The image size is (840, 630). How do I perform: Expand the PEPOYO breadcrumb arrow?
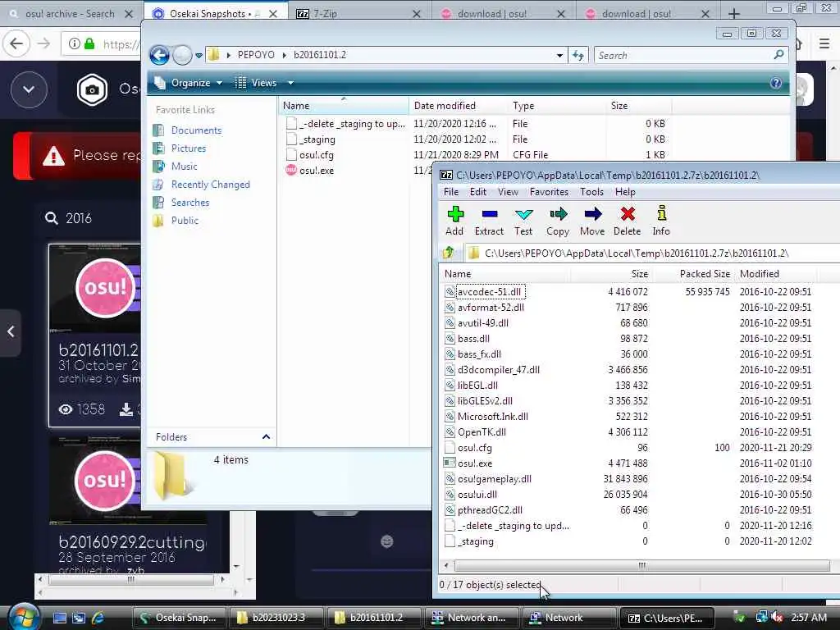(x=285, y=55)
